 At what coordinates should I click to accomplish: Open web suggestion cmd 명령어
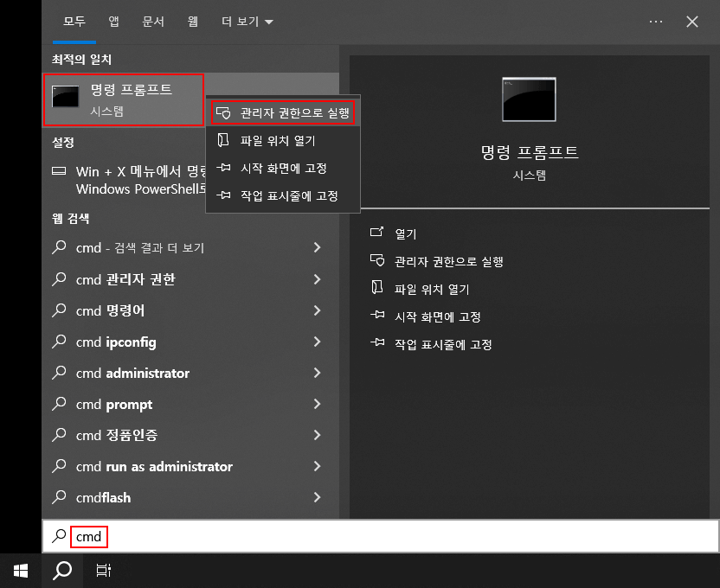click(190, 310)
